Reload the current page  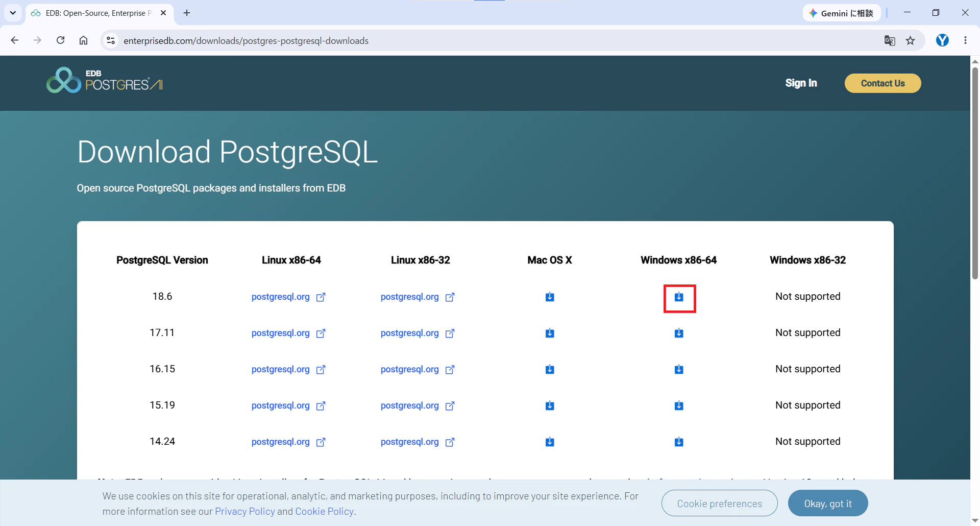(x=60, y=40)
